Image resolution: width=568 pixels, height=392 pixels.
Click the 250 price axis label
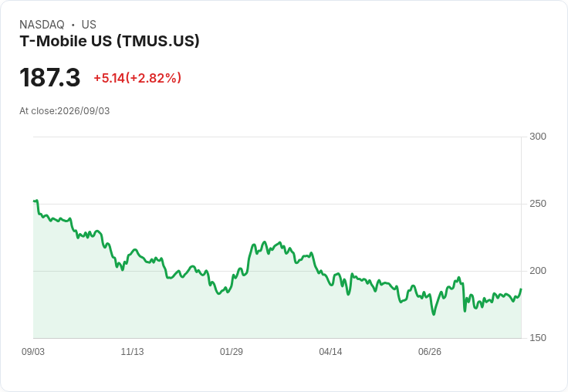[538, 204]
